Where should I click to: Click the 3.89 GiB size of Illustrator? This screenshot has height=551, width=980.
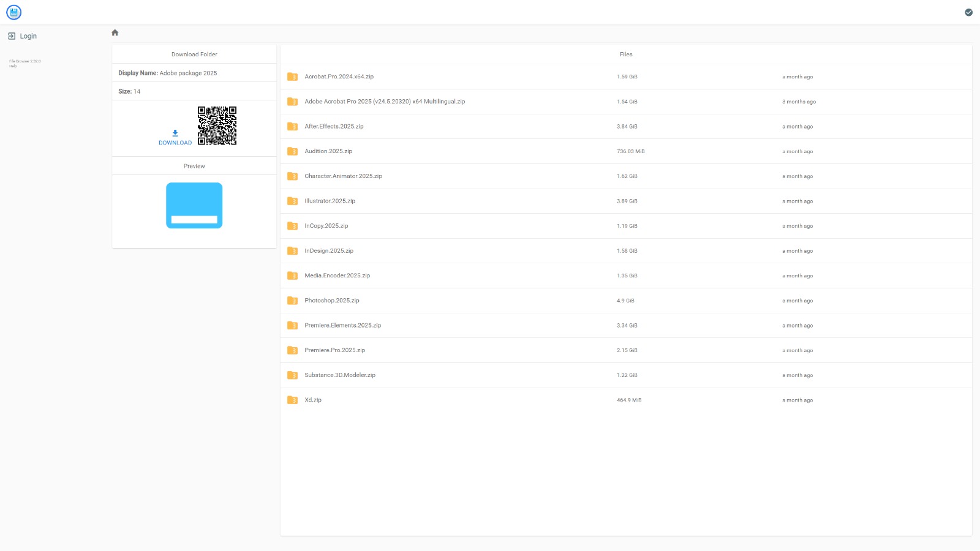[627, 201]
